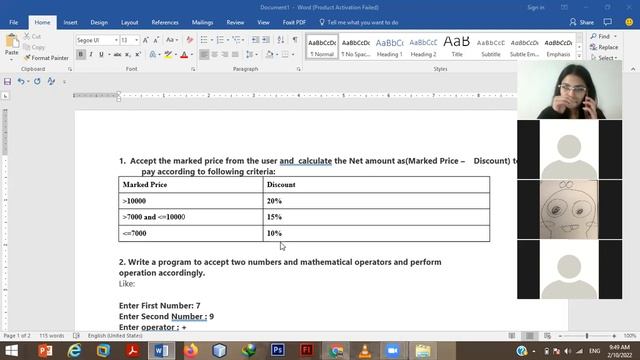Click proofing icon in status bar
Screen dimensions: 640x360
coord(76,336)
